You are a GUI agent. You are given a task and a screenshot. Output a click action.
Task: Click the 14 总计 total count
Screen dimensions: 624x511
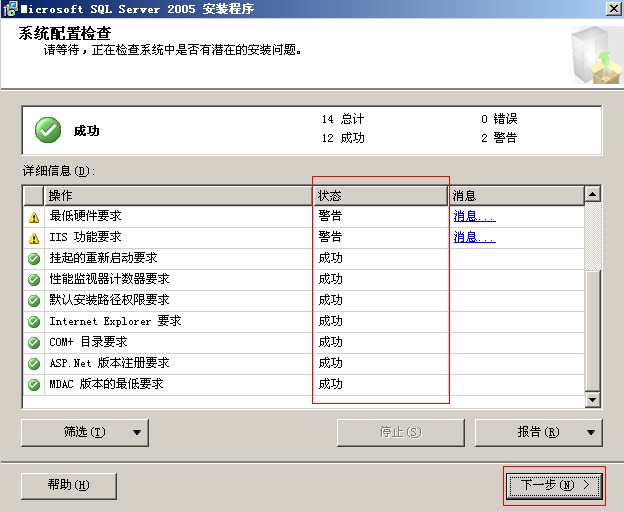pos(343,119)
